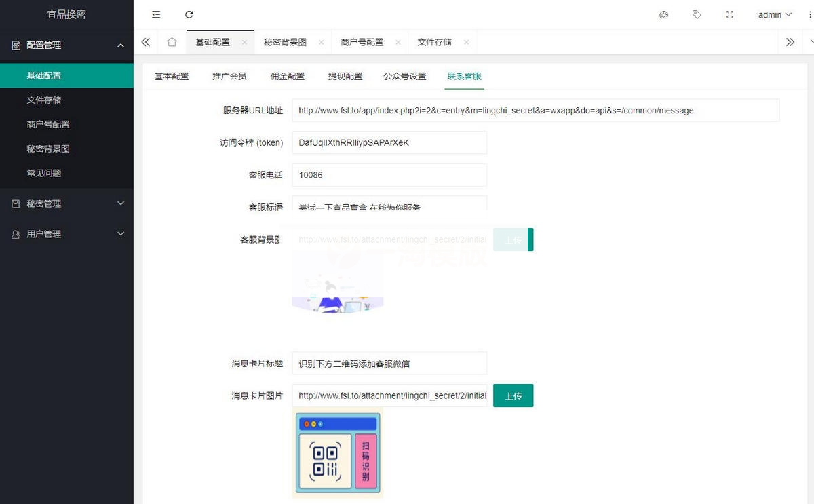Click the tag icon in the top bar
Image resolution: width=814 pixels, height=504 pixels.
pos(697,14)
